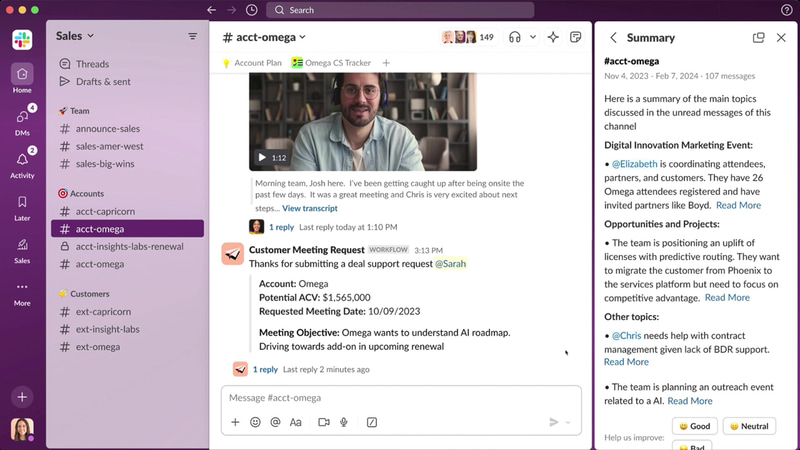This screenshot has height=450, width=800.
Task: Click the send message arrow
Action: [x=554, y=422]
